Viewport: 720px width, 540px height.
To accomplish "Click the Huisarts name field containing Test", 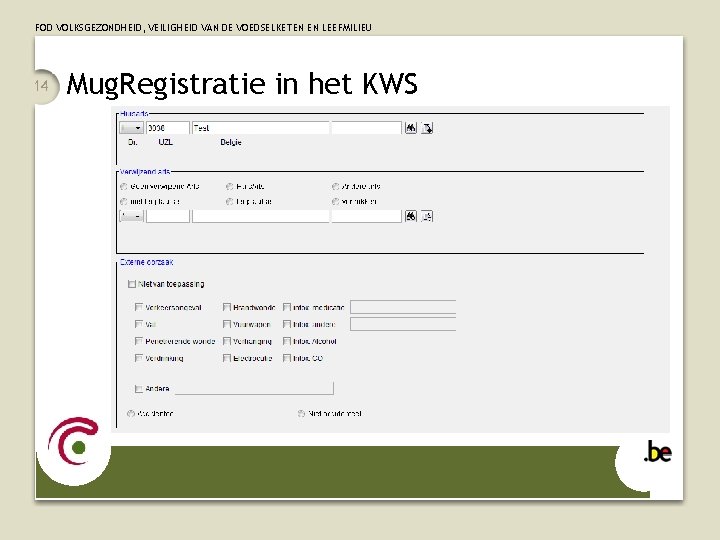I will coord(260,128).
